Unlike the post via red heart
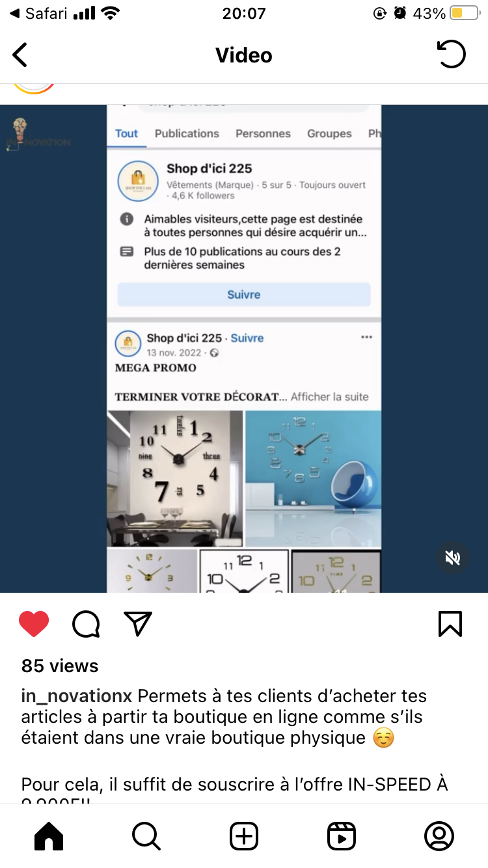This screenshot has width=488, height=868. pyautogui.click(x=34, y=624)
